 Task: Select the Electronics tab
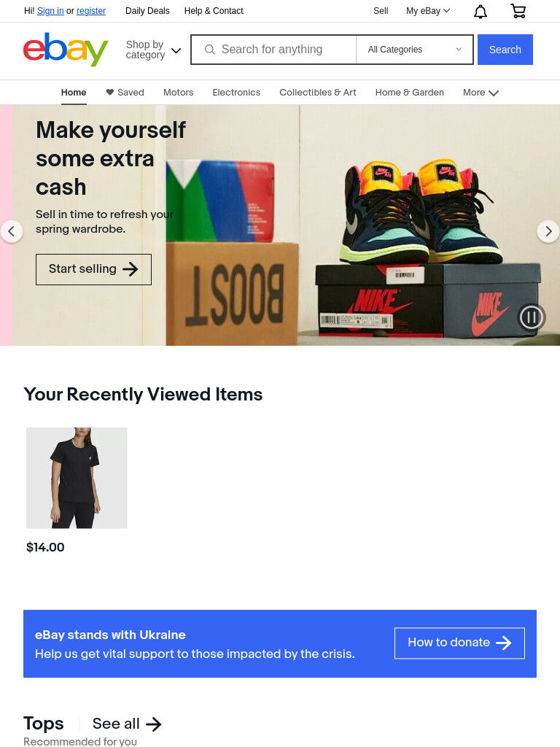point(236,93)
